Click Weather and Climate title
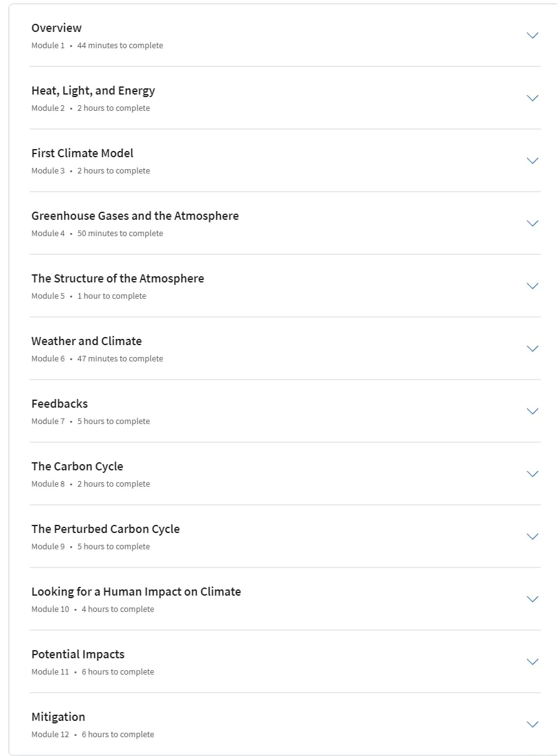The width and height of the screenshot is (557, 756). [86, 341]
